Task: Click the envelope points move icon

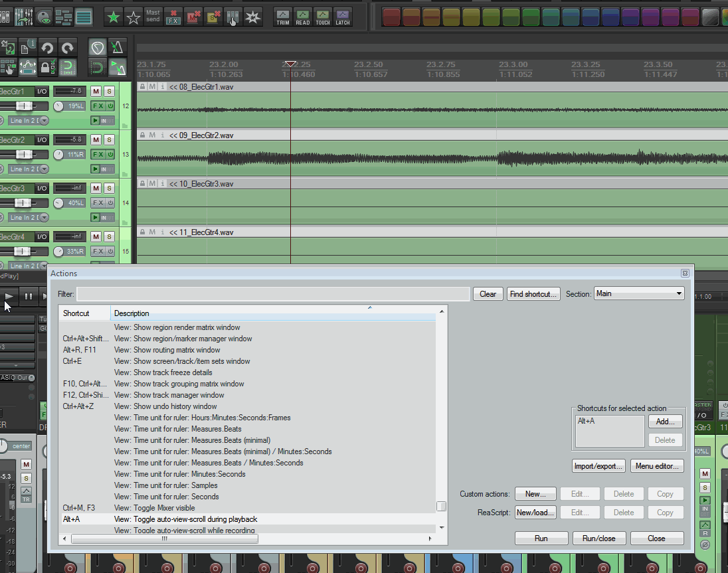Action: tap(27, 68)
